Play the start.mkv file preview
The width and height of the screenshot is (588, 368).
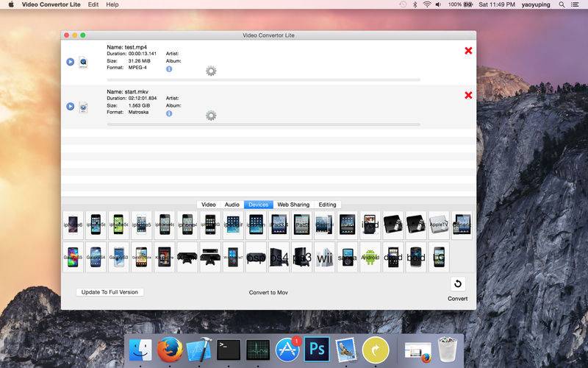point(70,106)
